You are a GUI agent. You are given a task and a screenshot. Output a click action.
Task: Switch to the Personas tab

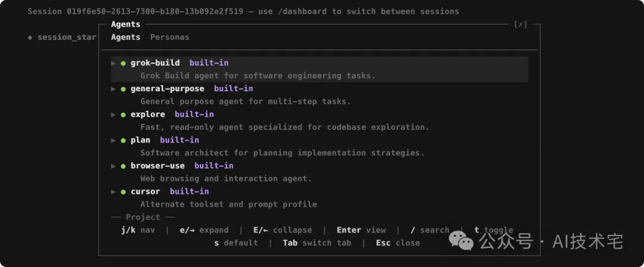pyautogui.click(x=169, y=37)
